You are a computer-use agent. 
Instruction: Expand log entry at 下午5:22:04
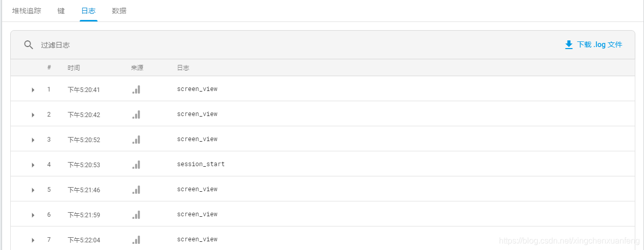pyautogui.click(x=33, y=240)
